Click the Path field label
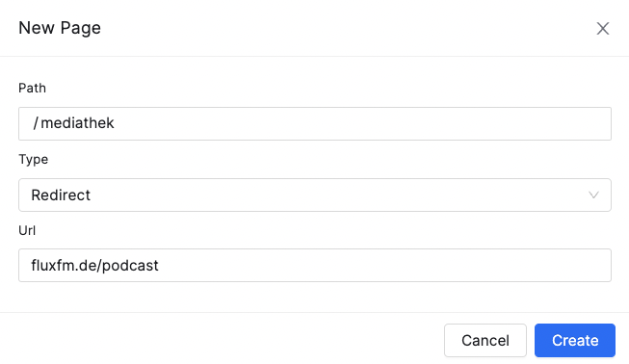 point(32,88)
